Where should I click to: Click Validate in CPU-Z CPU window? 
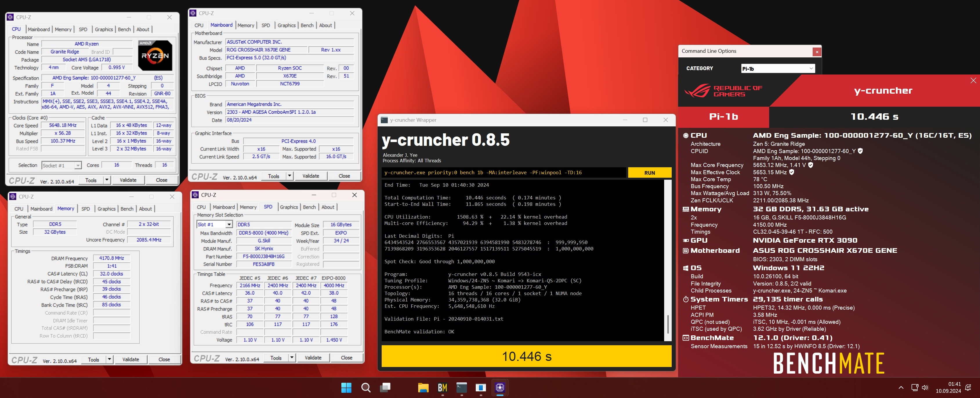pyautogui.click(x=128, y=180)
